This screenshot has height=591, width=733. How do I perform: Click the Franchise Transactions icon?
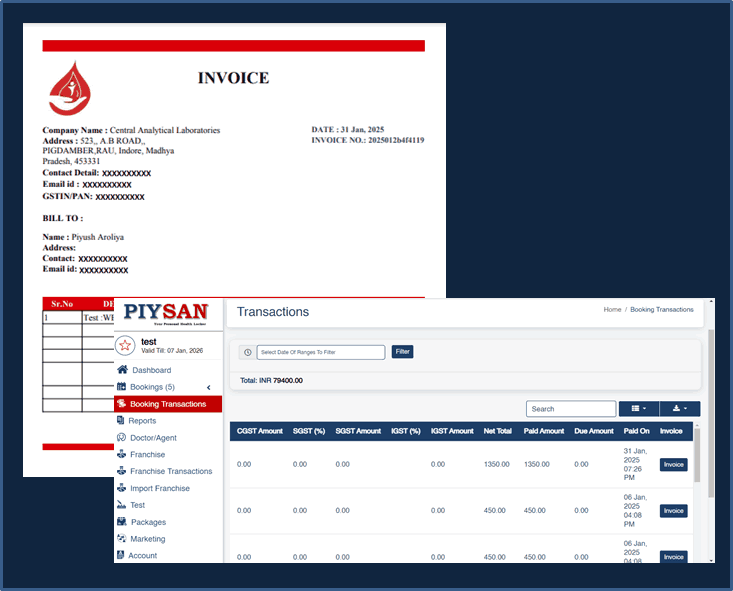click(x=122, y=470)
